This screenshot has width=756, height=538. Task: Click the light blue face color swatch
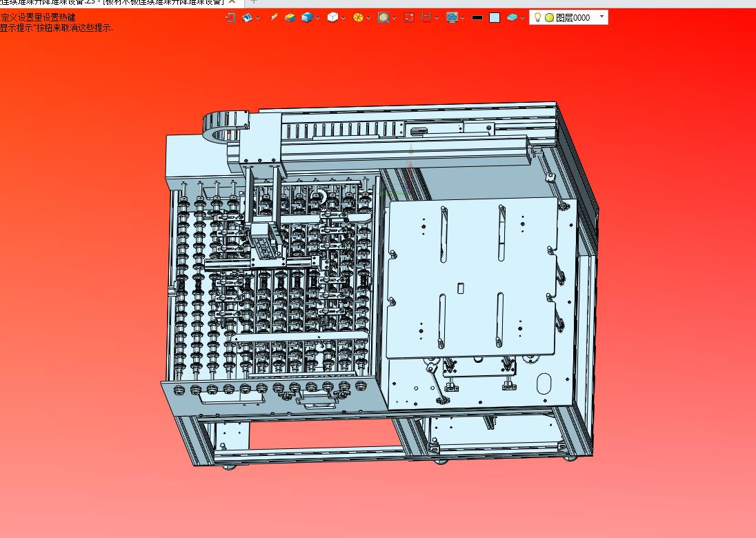[495, 18]
